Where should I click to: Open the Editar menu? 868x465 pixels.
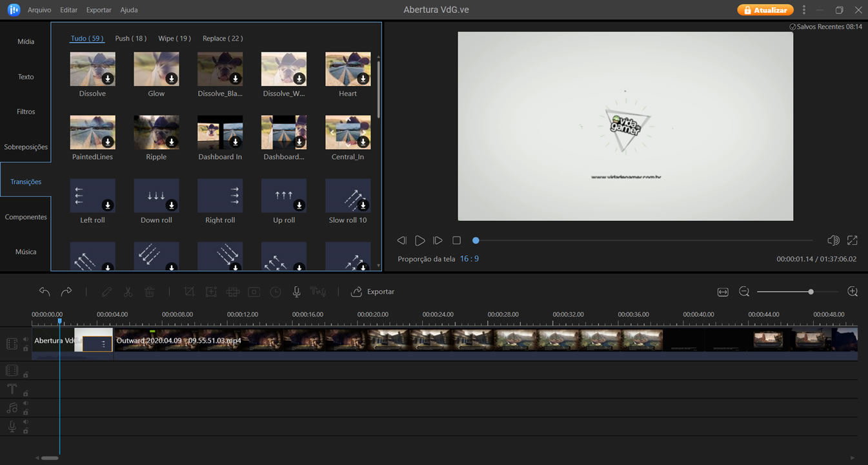click(68, 10)
